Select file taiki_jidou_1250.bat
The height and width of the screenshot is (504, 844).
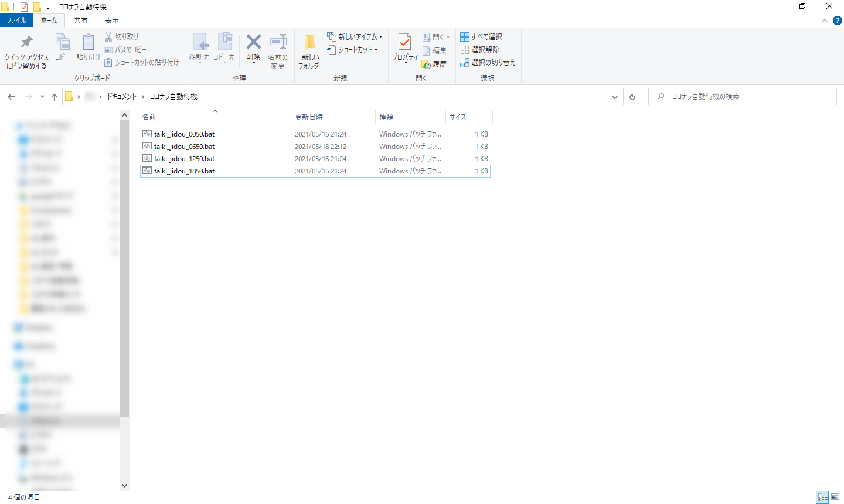click(x=184, y=159)
